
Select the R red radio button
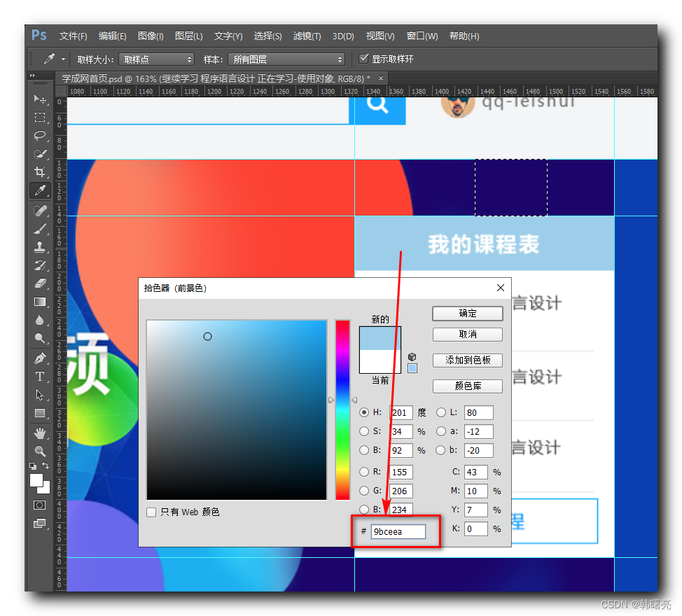point(364,472)
